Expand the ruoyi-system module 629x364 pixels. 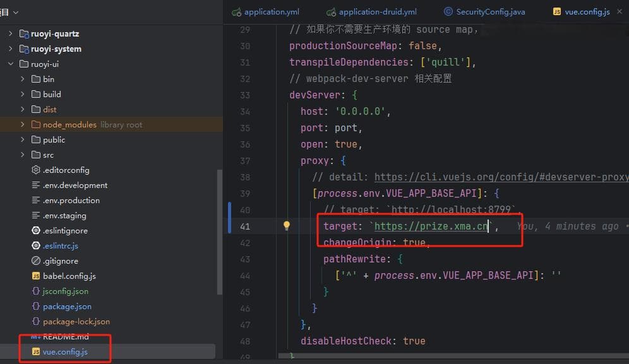pos(11,49)
